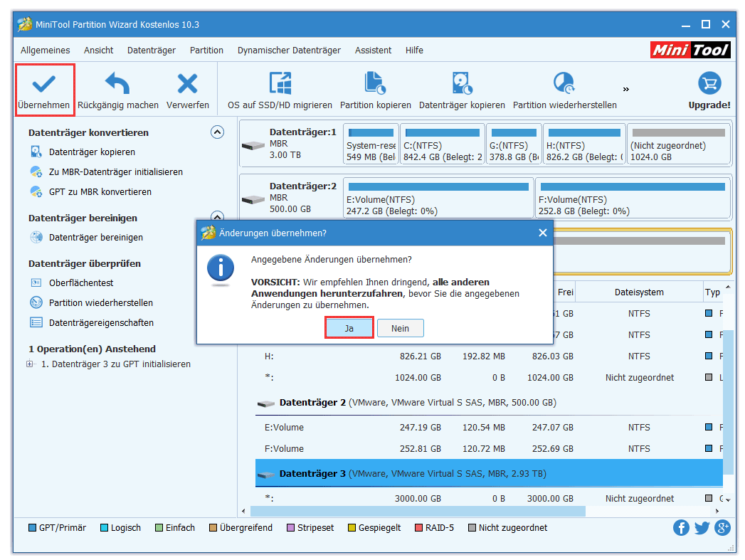Select G:(NTFS) partition block
This screenshot has height=560, width=745.
[514, 144]
